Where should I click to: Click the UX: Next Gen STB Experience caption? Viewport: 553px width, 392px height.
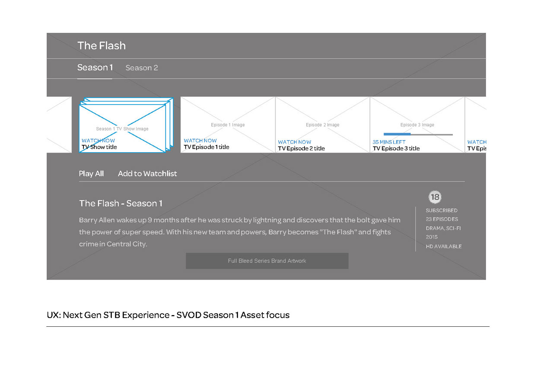(x=168, y=315)
